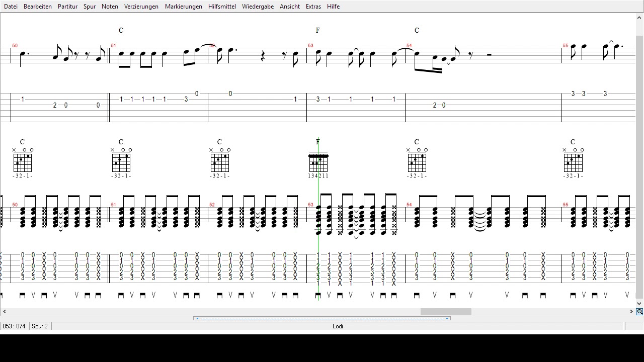Open the Wiedergabe menu
Viewport: 644px width, 362px height.
click(258, 7)
